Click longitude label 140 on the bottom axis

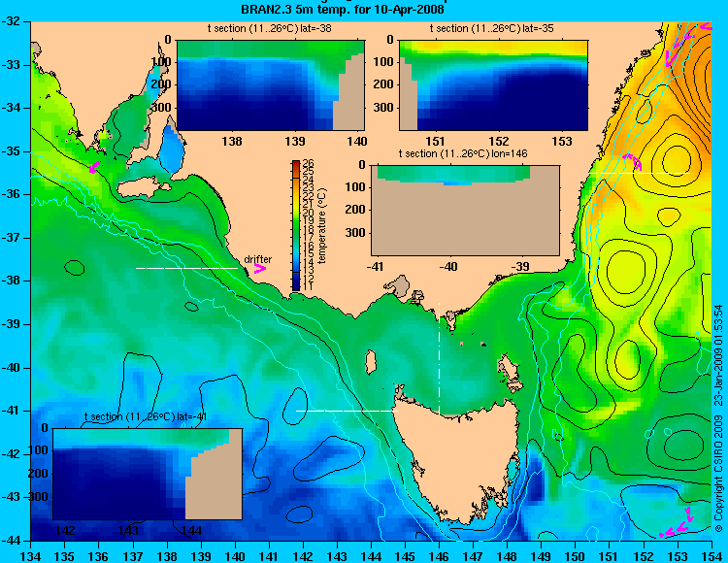235,556
